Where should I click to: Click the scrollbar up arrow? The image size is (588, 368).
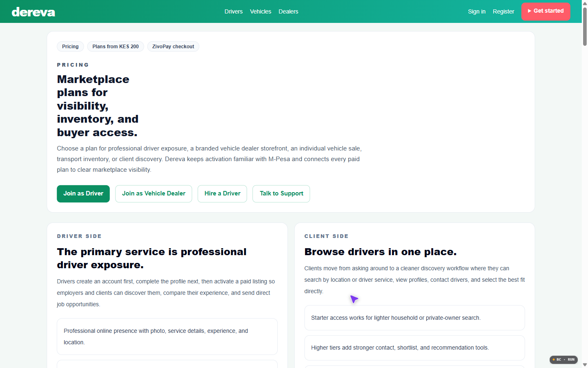585,3
